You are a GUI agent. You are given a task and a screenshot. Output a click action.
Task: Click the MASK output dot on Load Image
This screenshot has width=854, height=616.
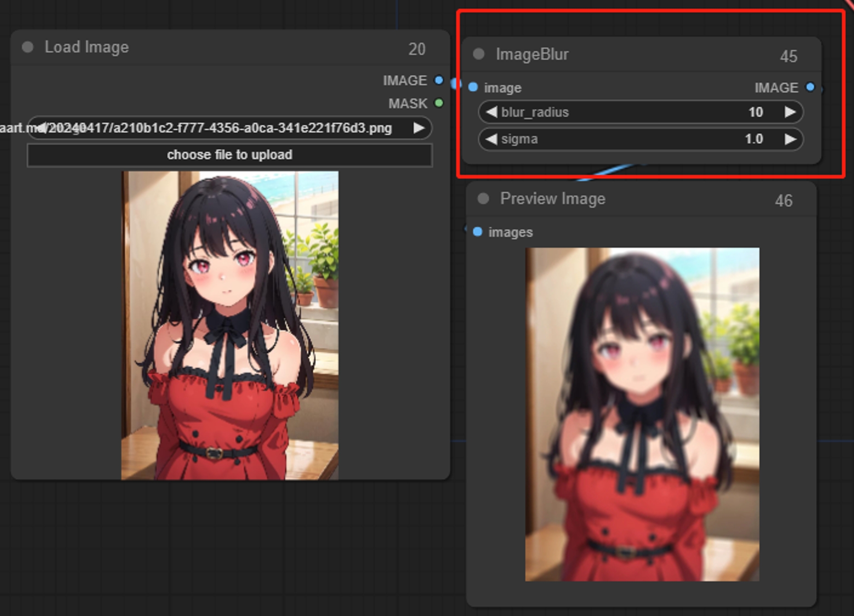tap(437, 104)
